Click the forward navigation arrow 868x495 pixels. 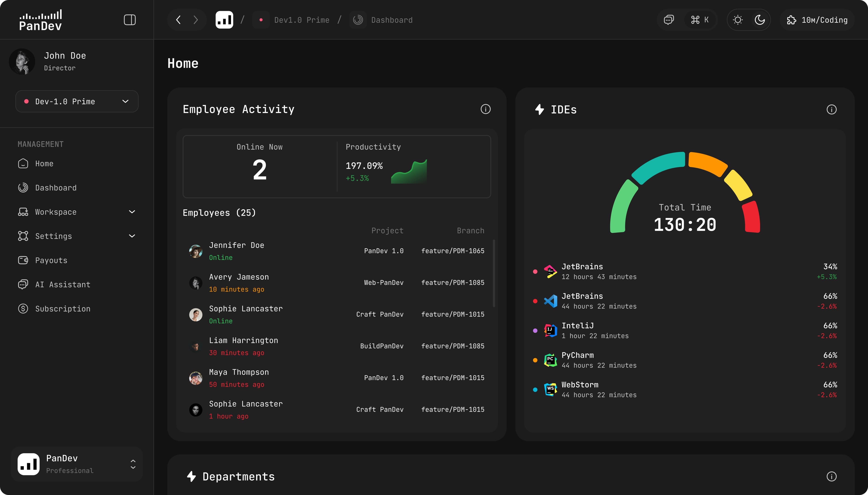(x=196, y=20)
